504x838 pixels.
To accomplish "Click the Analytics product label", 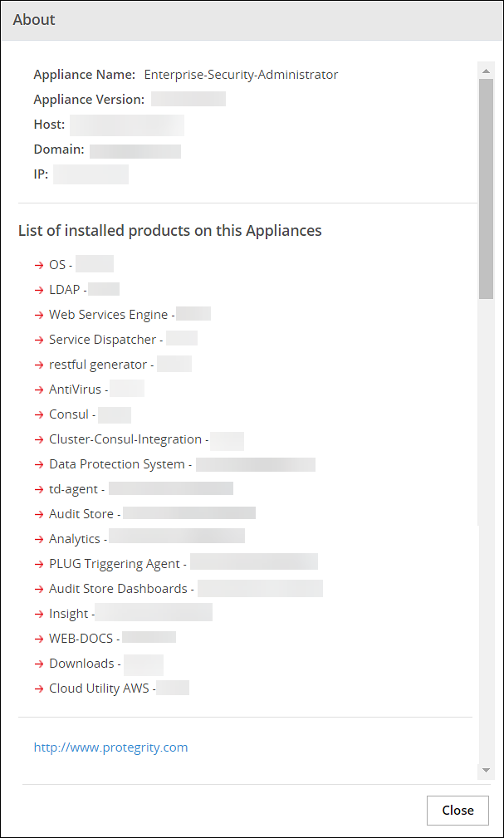I will point(74,539).
